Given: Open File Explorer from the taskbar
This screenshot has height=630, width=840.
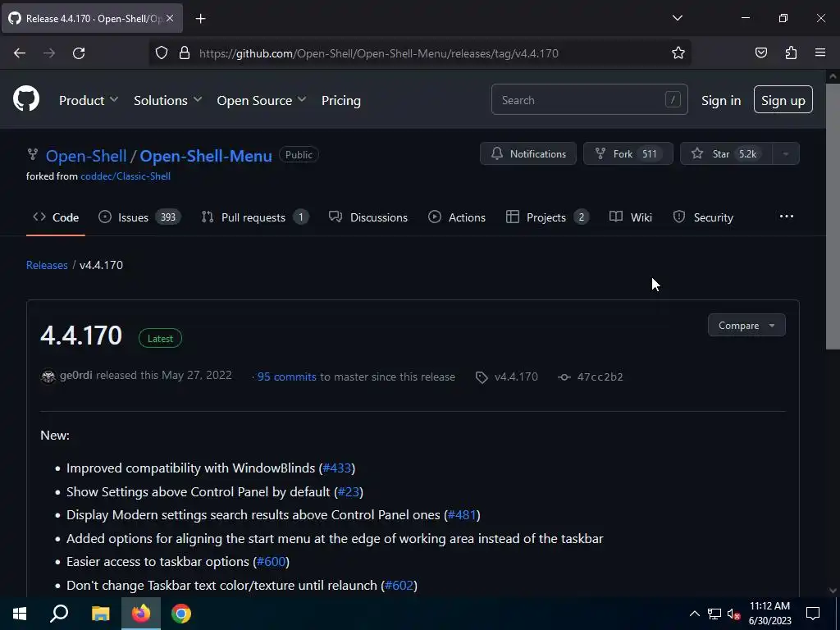Looking at the screenshot, I should click(100, 614).
